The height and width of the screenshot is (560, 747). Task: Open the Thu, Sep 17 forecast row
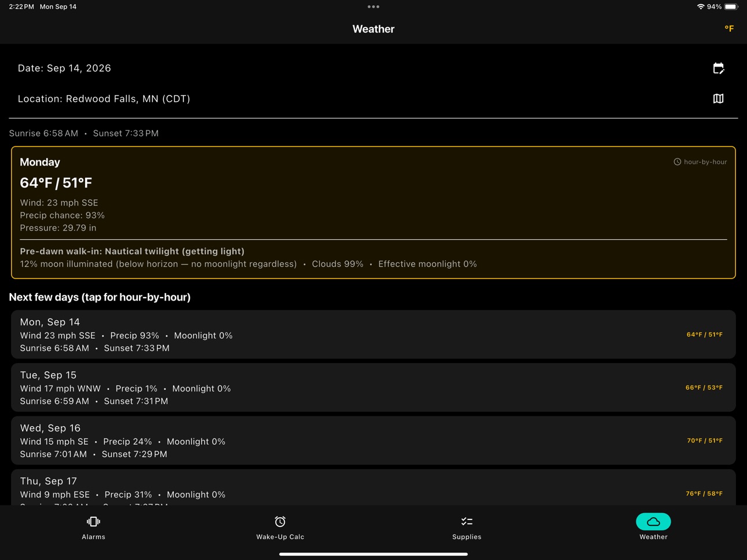pos(373,488)
